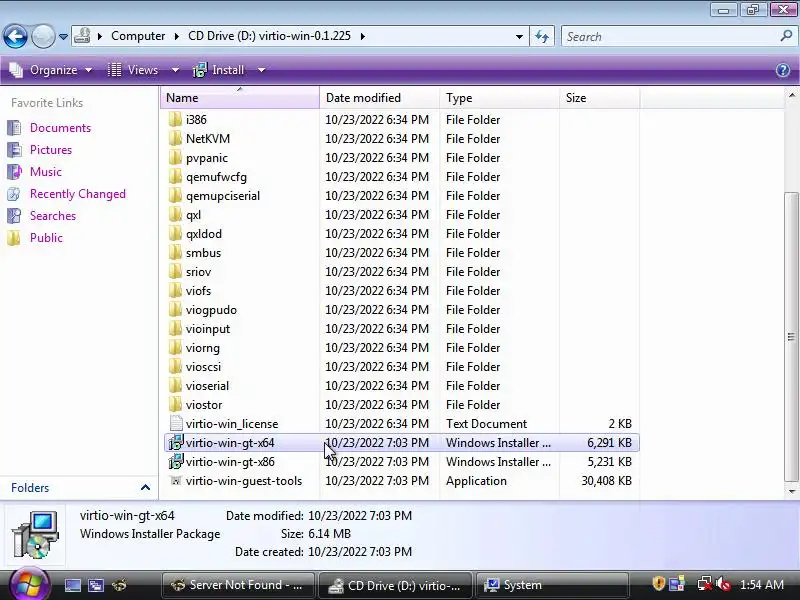Select the viofs folder icon
This screenshot has width=800, height=600.
(x=175, y=290)
